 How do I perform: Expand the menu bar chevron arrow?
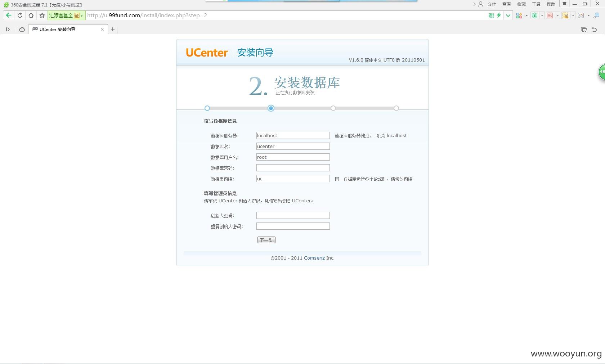(474, 4)
